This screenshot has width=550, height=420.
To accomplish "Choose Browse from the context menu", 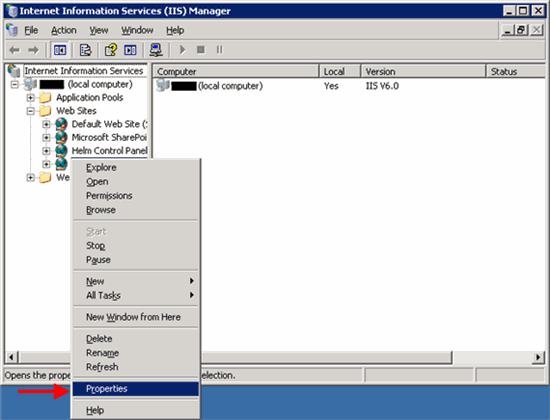I will tap(136, 210).
